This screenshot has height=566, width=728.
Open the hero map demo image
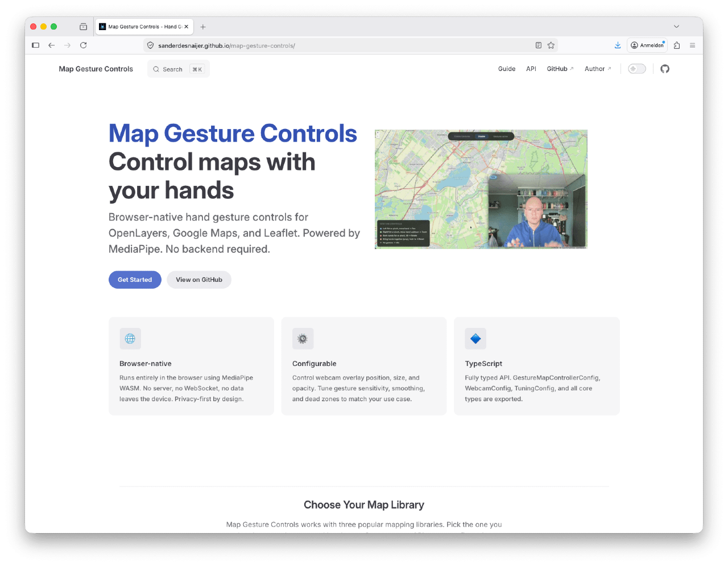click(481, 189)
